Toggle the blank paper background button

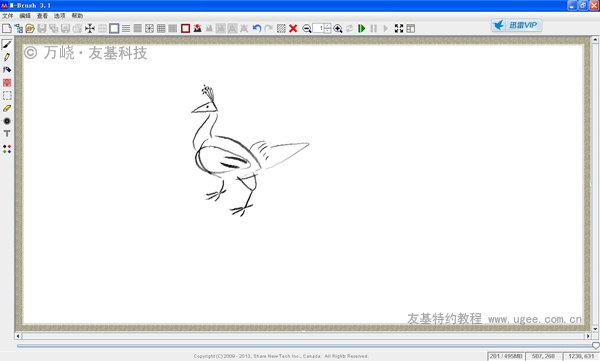coord(114,28)
